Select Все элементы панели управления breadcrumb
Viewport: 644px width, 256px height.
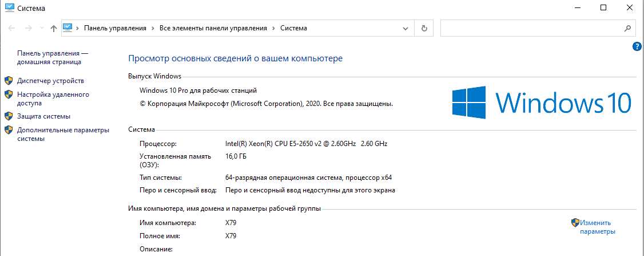click(x=213, y=28)
